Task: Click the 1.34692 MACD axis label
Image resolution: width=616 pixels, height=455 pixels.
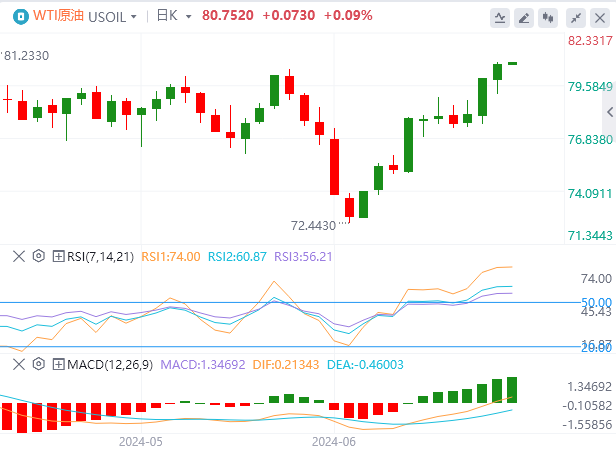Action: (590, 387)
